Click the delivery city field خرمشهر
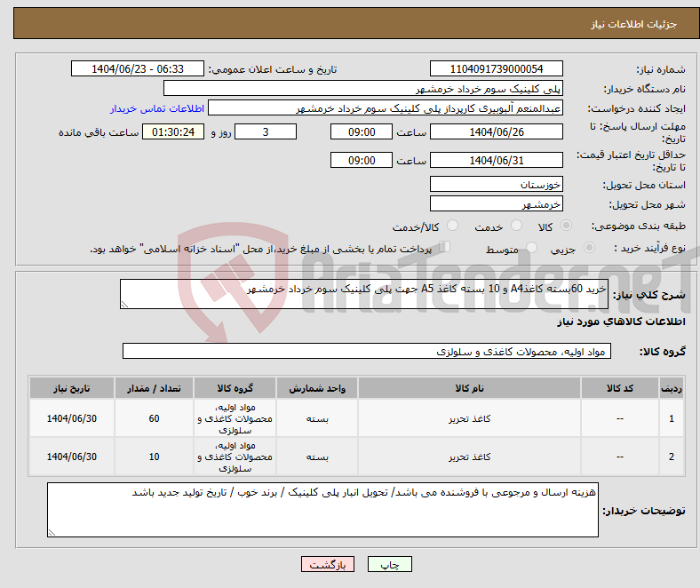The height and width of the screenshot is (588, 700). click(x=497, y=203)
